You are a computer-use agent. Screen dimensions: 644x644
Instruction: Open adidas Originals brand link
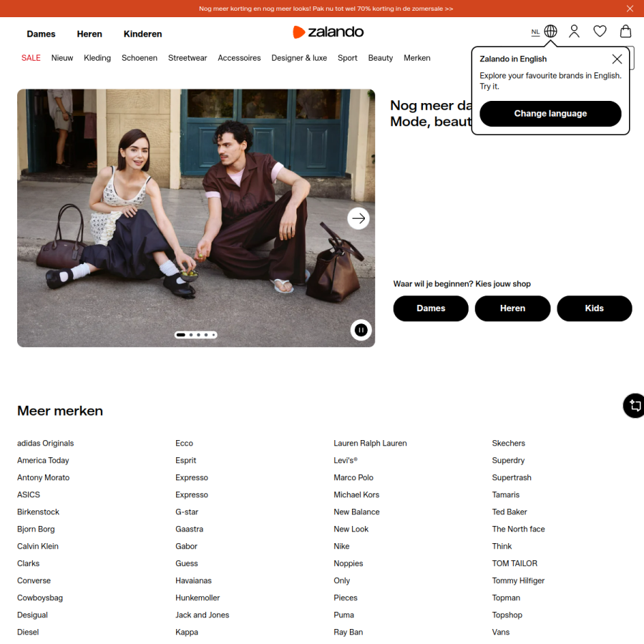point(46,443)
